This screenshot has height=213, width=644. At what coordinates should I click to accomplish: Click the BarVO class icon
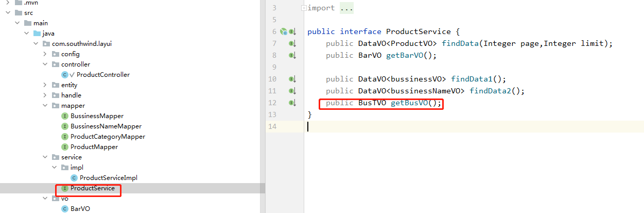coord(64,209)
